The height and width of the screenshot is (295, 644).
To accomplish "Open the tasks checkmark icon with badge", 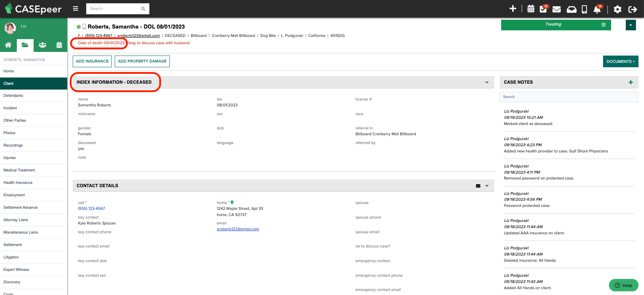I will (x=544, y=9).
